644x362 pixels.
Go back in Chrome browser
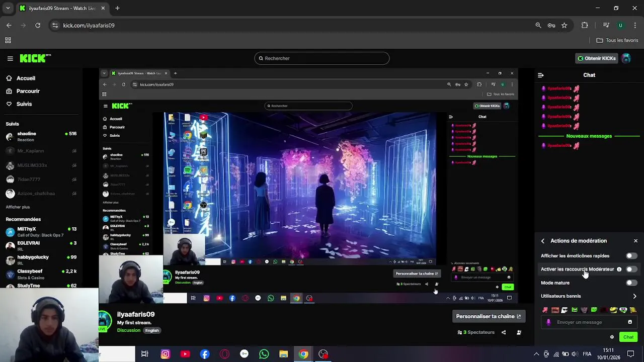(x=9, y=25)
